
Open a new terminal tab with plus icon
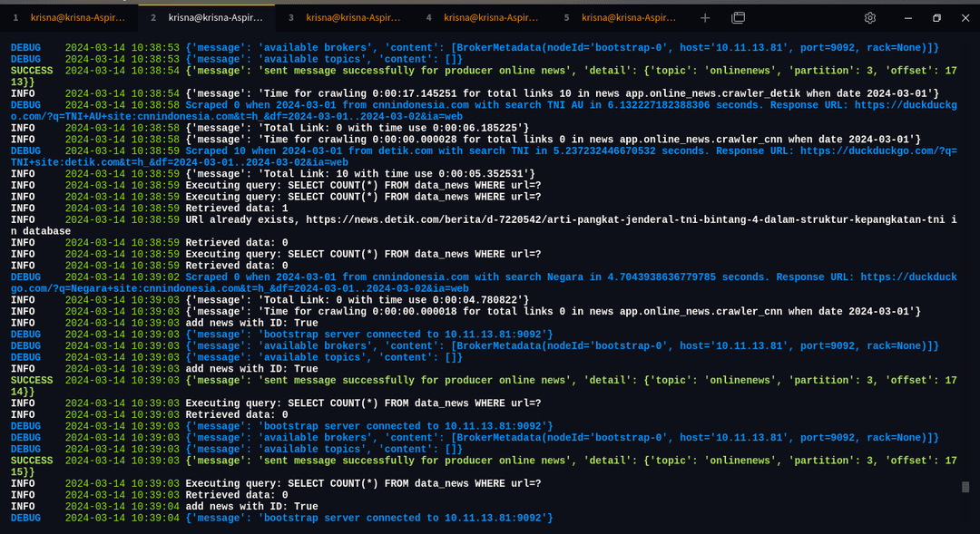pyautogui.click(x=706, y=17)
